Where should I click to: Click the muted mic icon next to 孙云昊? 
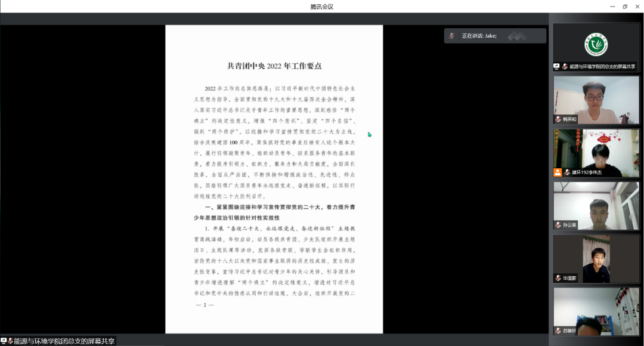[x=558, y=225]
